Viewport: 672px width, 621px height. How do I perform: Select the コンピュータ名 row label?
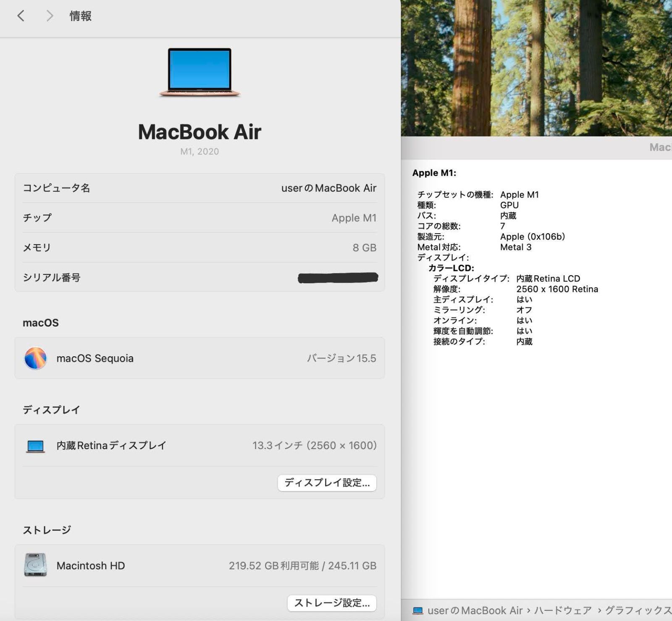(56, 188)
